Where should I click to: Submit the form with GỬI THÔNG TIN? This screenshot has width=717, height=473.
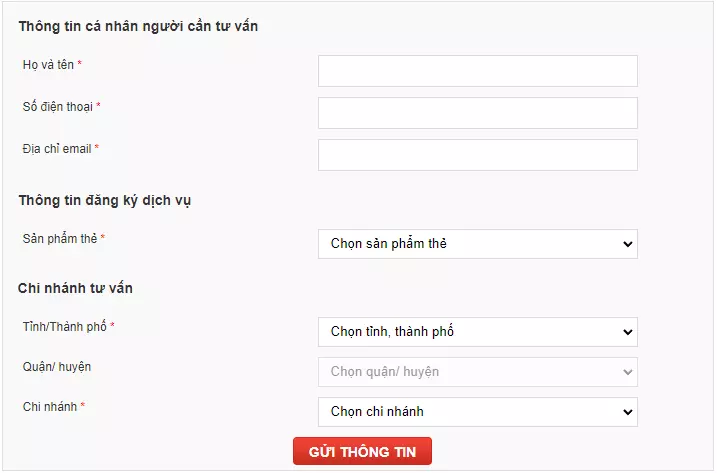pos(362,451)
